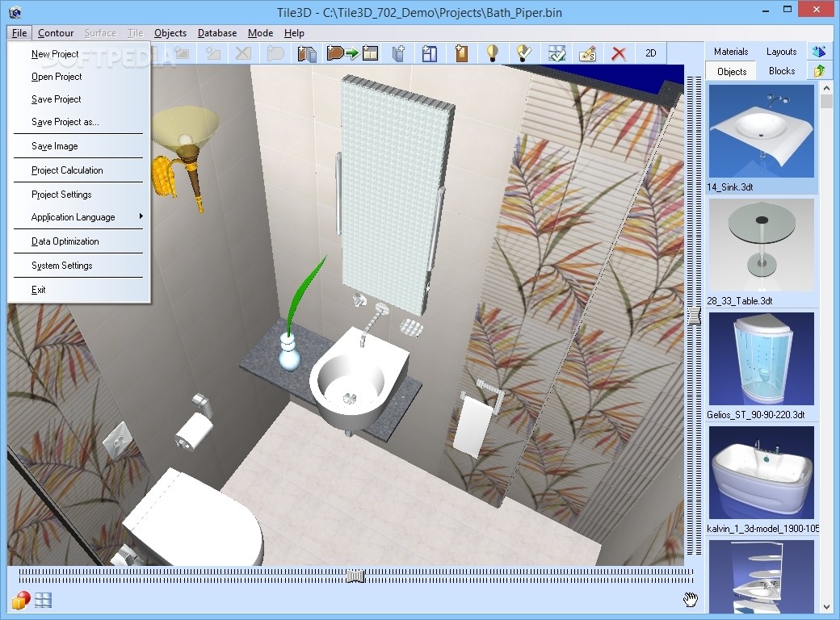Select the 28_33_Table.3dt thumbnail

tap(761, 245)
